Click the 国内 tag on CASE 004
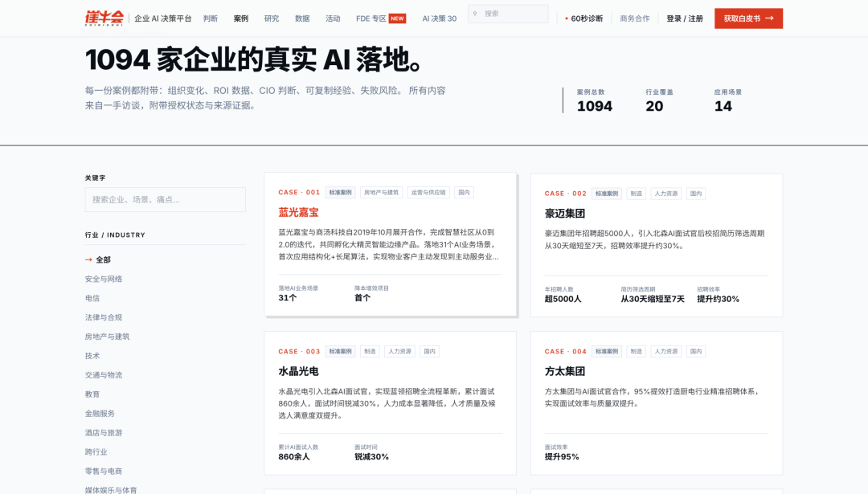The height and width of the screenshot is (494, 868). [696, 351]
